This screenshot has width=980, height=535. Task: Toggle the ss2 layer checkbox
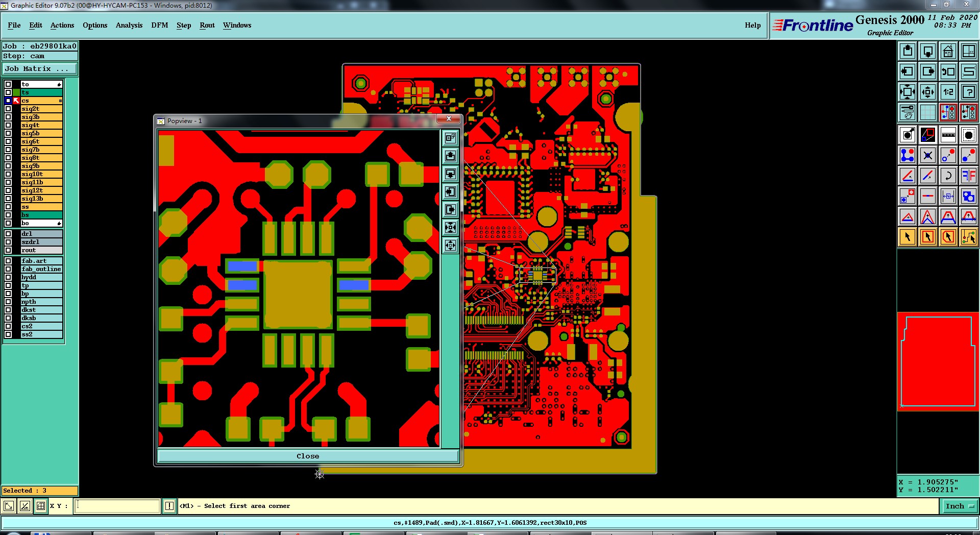[8, 334]
